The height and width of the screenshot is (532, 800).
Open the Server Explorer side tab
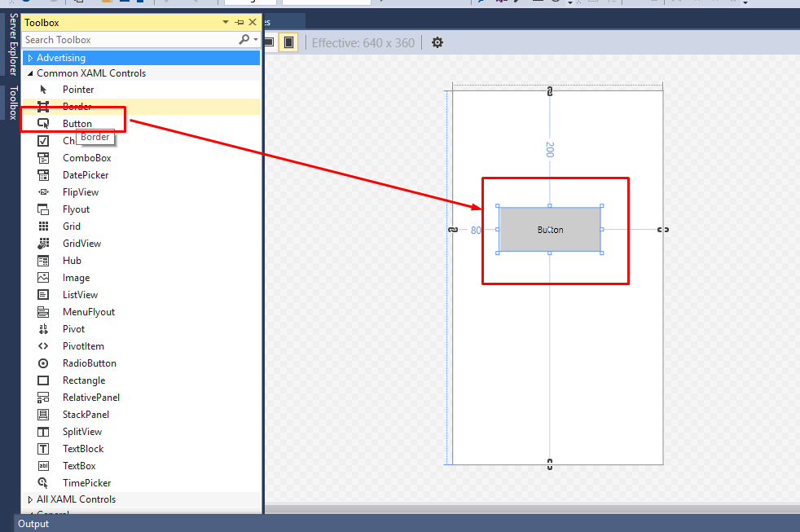13,44
